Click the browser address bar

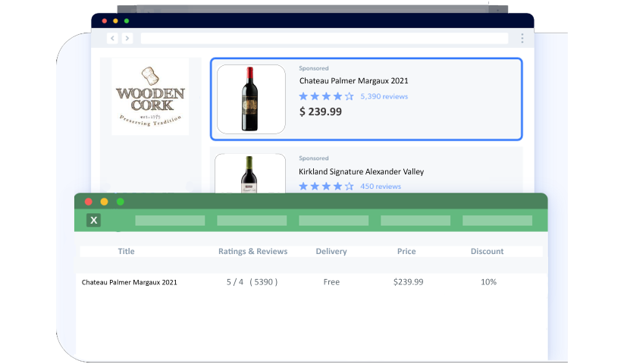click(x=325, y=38)
